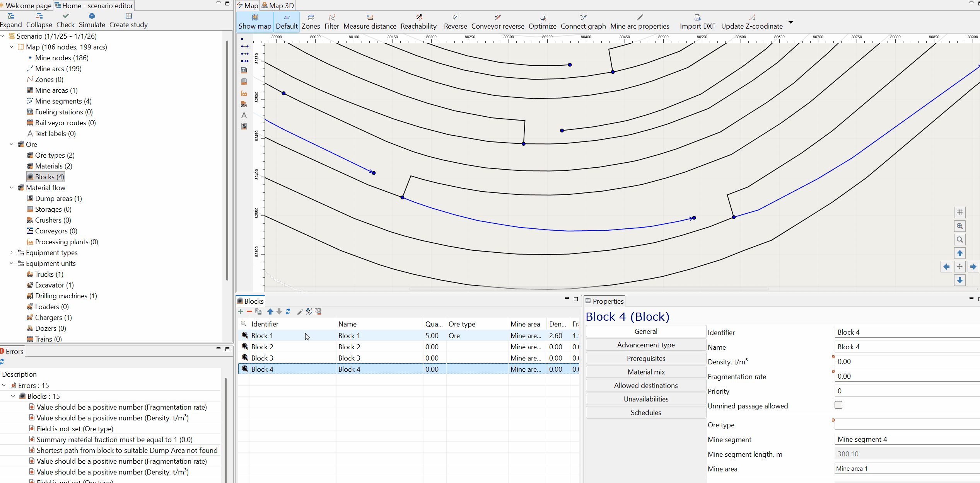The image size is (980, 483).
Task: Select the add storage tool
Action: [244, 82]
